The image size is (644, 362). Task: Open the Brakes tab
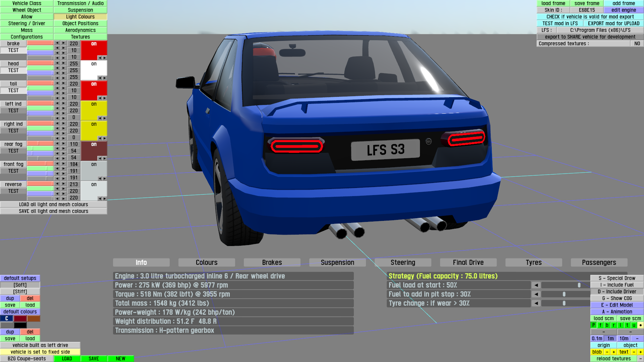272,262
